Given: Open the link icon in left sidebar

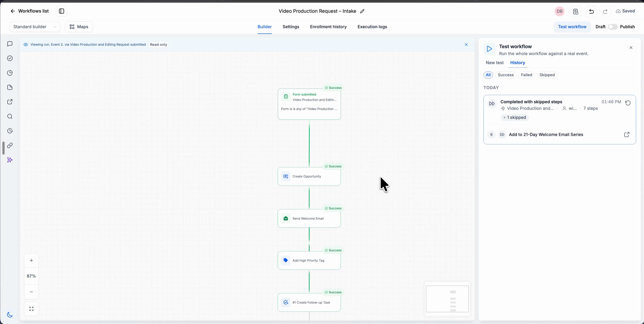Looking at the screenshot, I should 10,145.
